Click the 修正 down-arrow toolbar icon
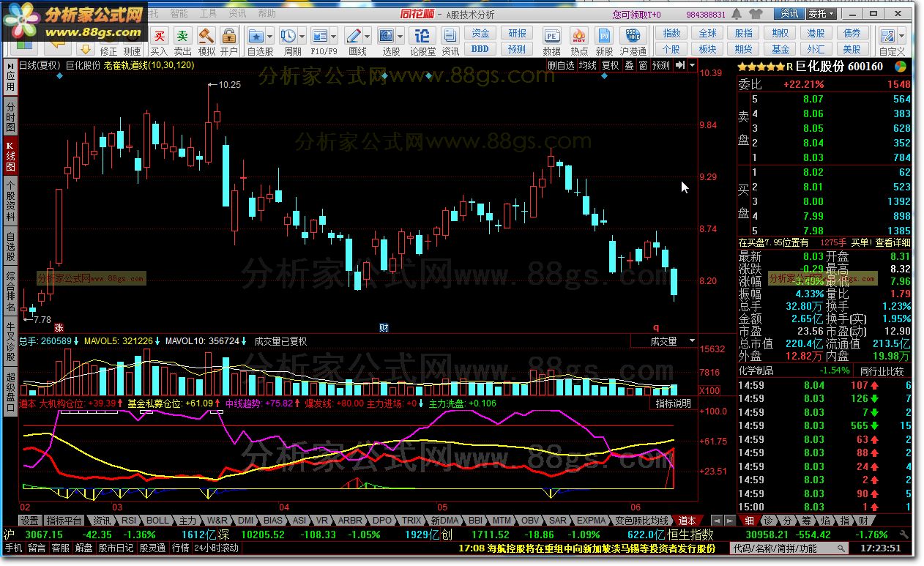This screenshot has width=924, height=566. pyautogui.click(x=85, y=50)
